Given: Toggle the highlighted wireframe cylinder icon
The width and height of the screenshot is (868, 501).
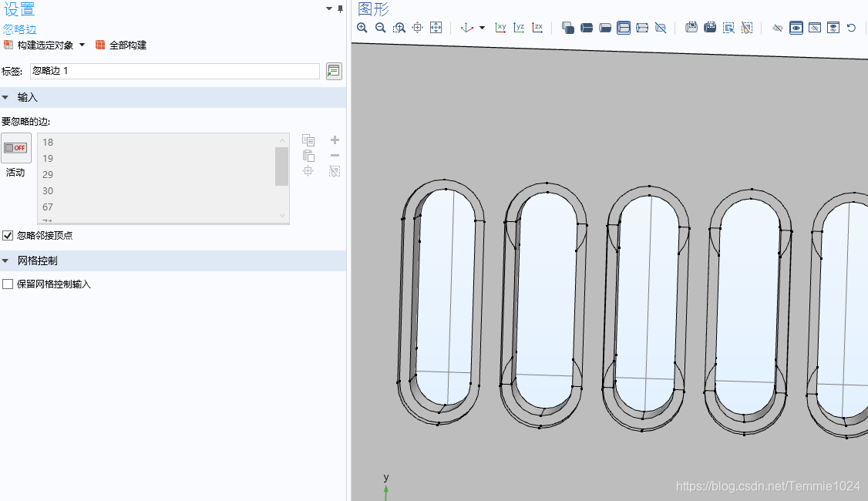Looking at the screenshot, I should [624, 28].
